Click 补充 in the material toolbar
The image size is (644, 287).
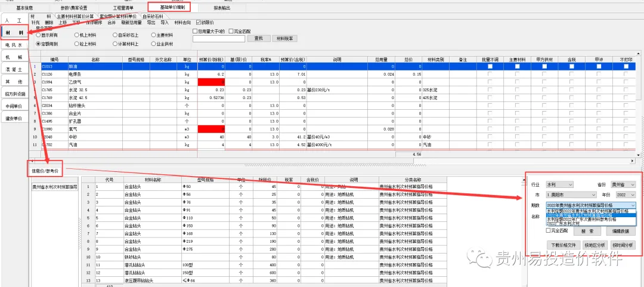click(35, 23)
